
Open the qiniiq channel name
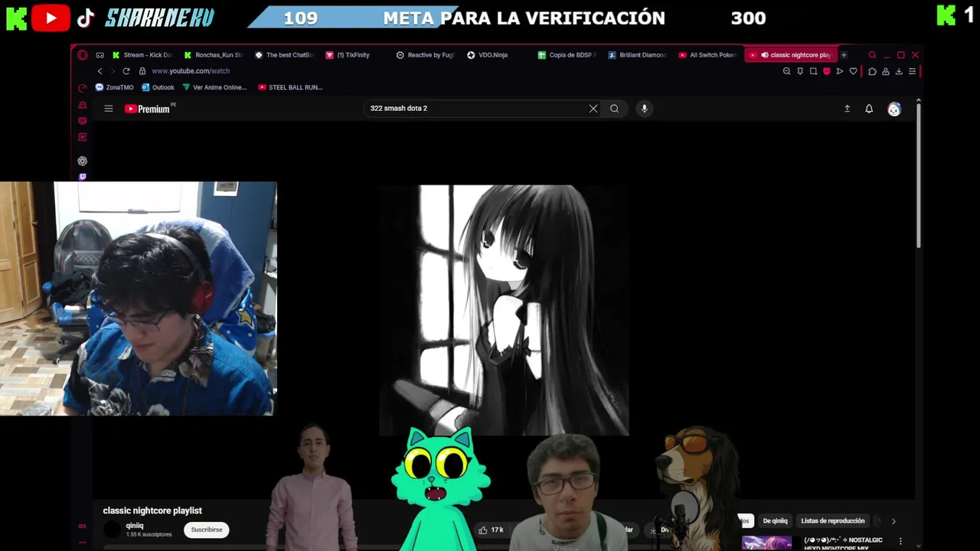[135, 526]
